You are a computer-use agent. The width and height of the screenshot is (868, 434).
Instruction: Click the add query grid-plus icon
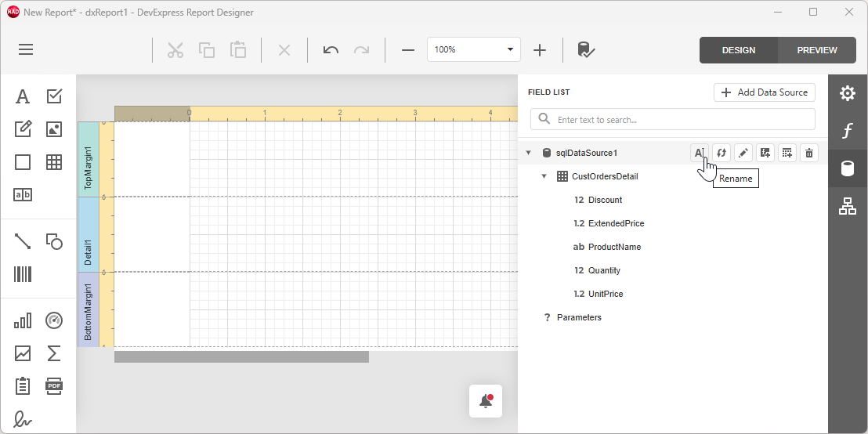(x=787, y=153)
